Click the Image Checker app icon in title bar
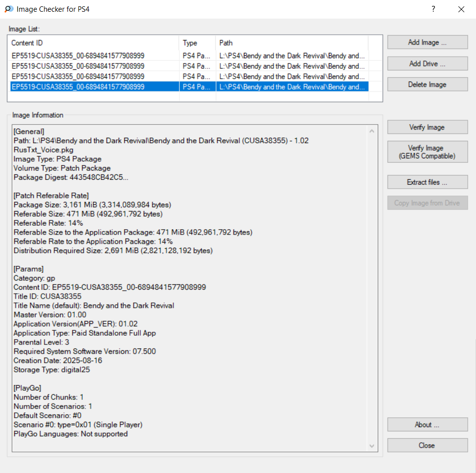This screenshot has height=473, width=476. click(x=8, y=9)
